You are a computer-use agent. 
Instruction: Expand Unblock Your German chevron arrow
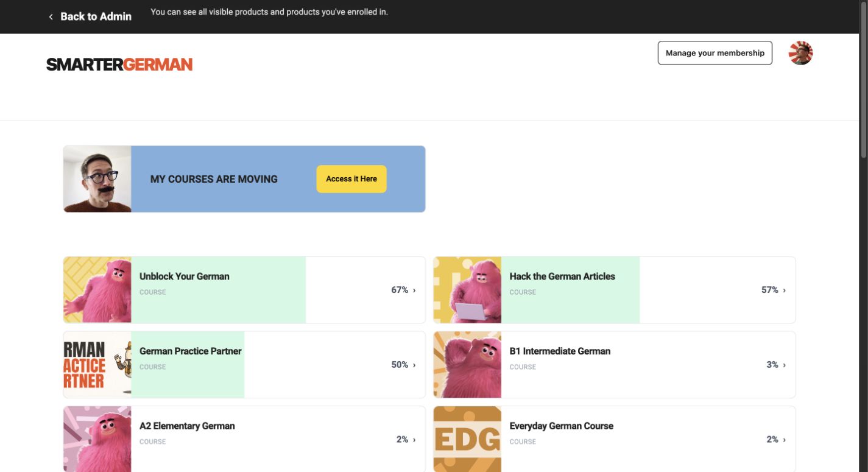coord(414,291)
